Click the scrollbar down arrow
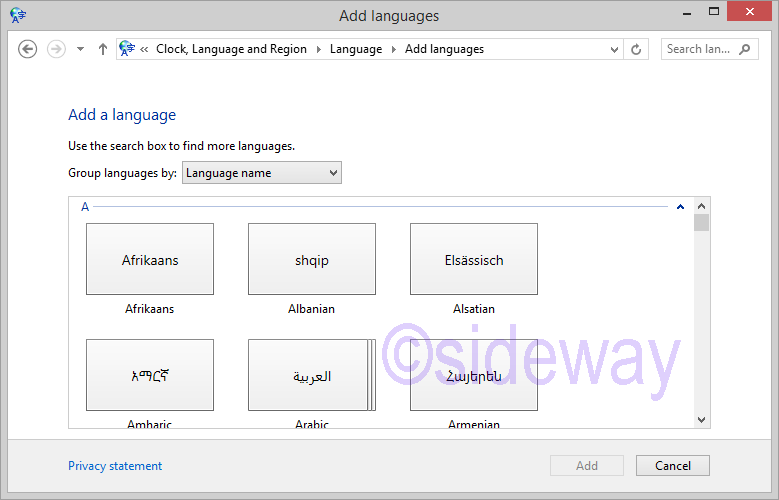 pyautogui.click(x=701, y=420)
